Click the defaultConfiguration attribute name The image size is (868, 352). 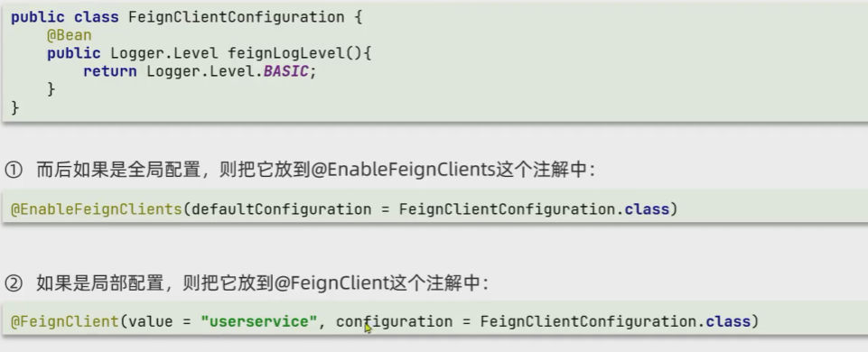282,209
